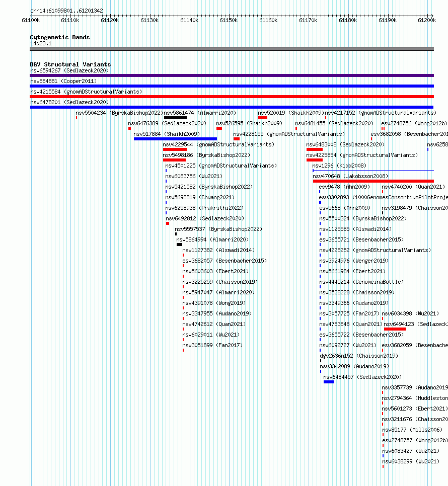Select nsv85177 (Mills2006) label
This screenshot has width=448, height=486.
click(x=412, y=430)
